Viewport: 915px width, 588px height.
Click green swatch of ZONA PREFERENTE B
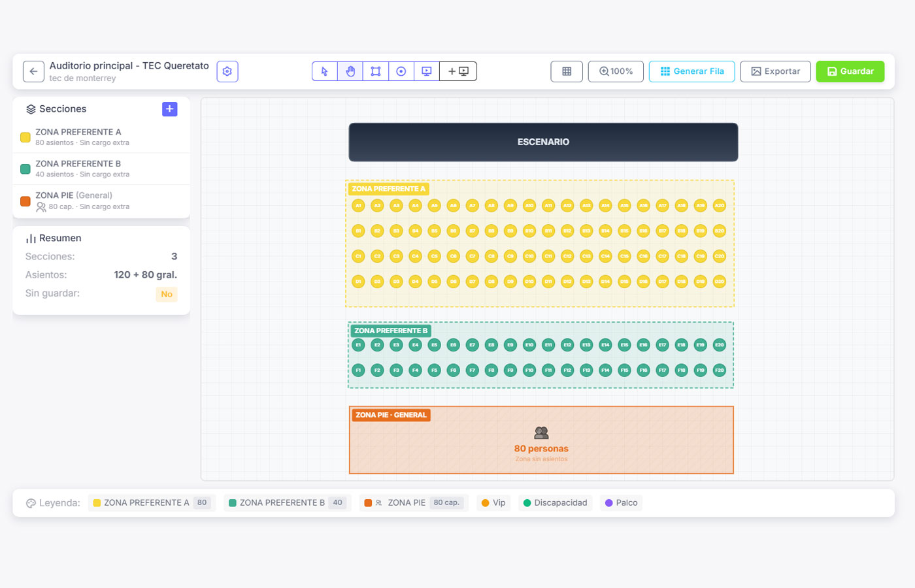coord(25,169)
